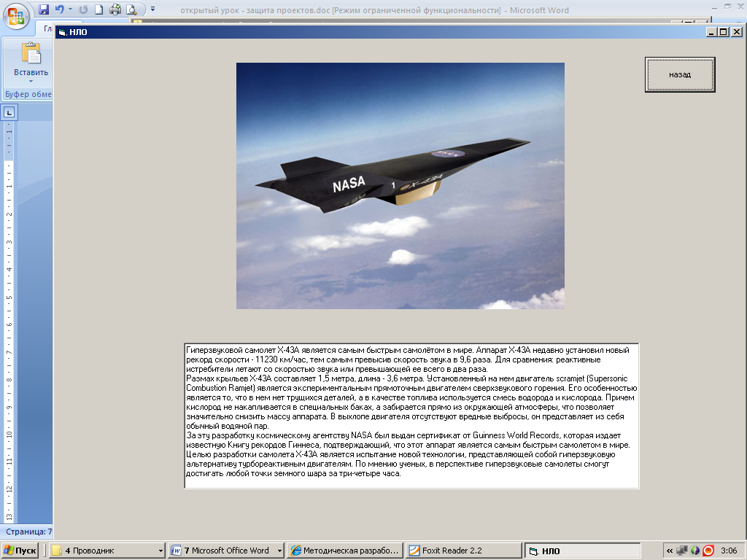Click the НЛО window system icon
The image size is (747, 560).
(x=62, y=32)
